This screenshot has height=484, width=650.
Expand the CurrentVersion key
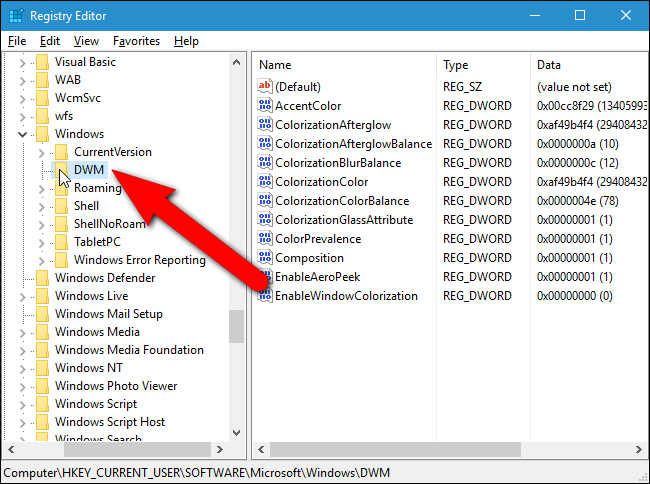(41, 153)
